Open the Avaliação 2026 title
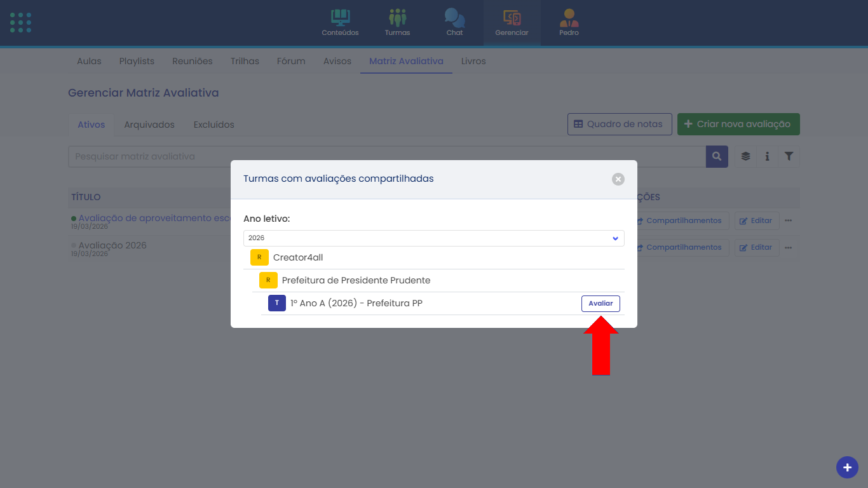868x488 pixels. [x=112, y=245]
